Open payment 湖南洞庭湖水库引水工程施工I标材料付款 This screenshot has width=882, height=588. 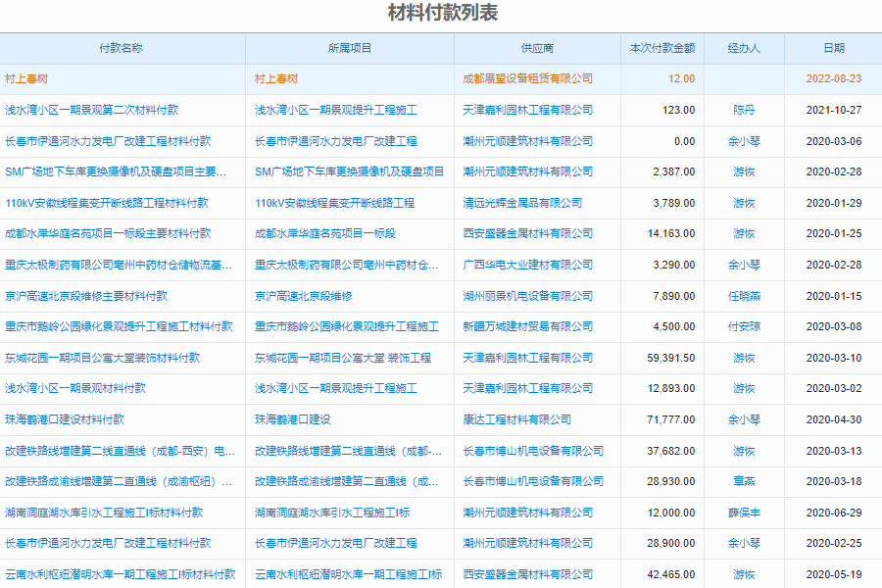(104, 513)
